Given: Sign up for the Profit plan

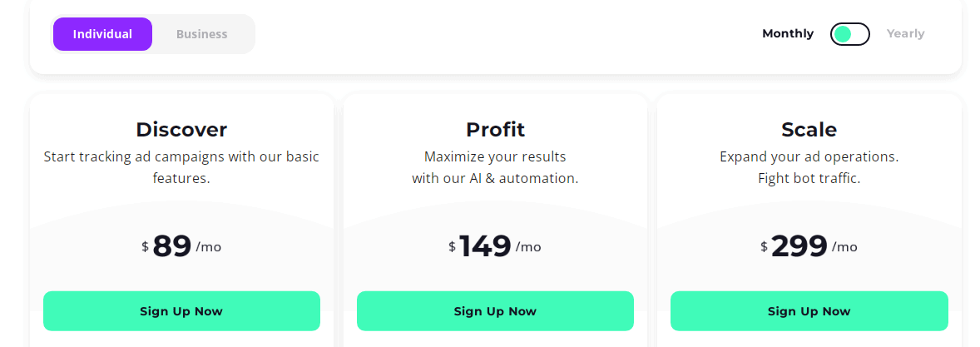Looking at the screenshot, I should [x=495, y=311].
